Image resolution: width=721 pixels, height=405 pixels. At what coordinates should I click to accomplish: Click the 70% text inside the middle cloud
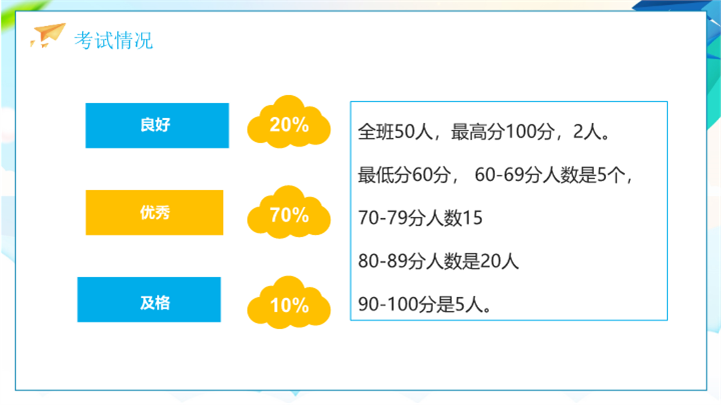[x=289, y=214]
